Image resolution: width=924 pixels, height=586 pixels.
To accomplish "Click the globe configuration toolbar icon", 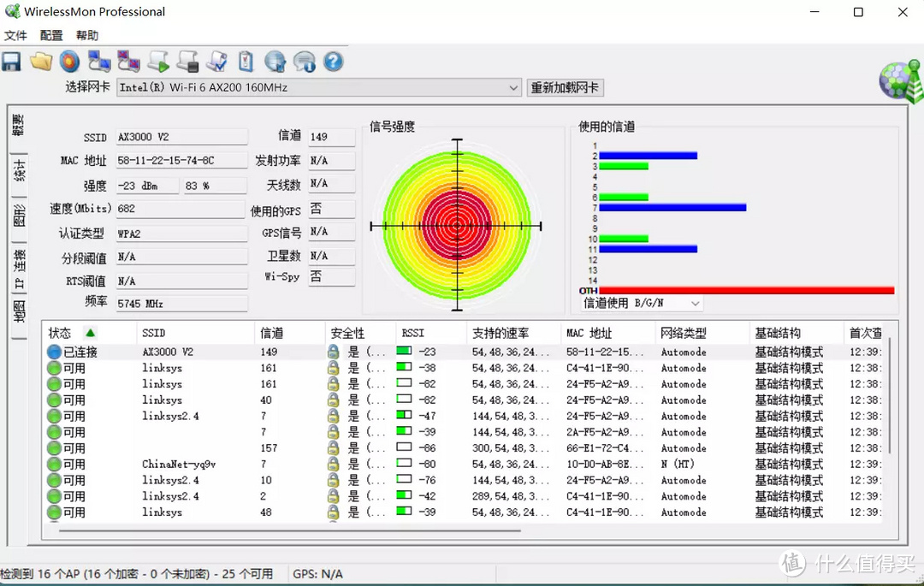I will click(x=275, y=61).
